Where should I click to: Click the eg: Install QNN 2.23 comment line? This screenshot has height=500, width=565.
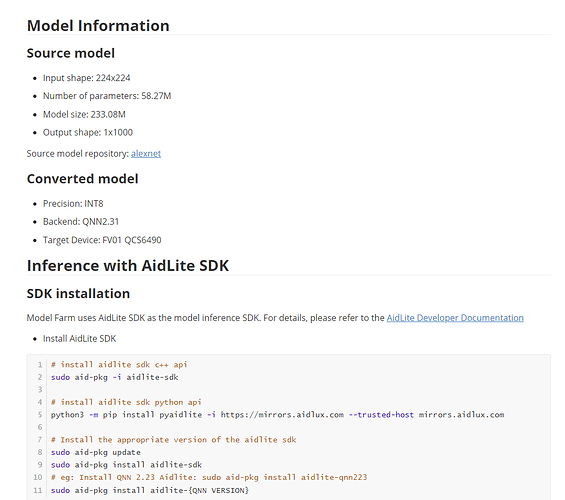pyautogui.click(x=209, y=477)
